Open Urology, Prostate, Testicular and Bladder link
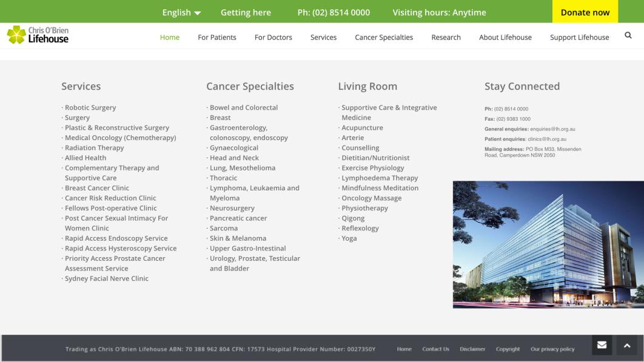 [255, 263]
